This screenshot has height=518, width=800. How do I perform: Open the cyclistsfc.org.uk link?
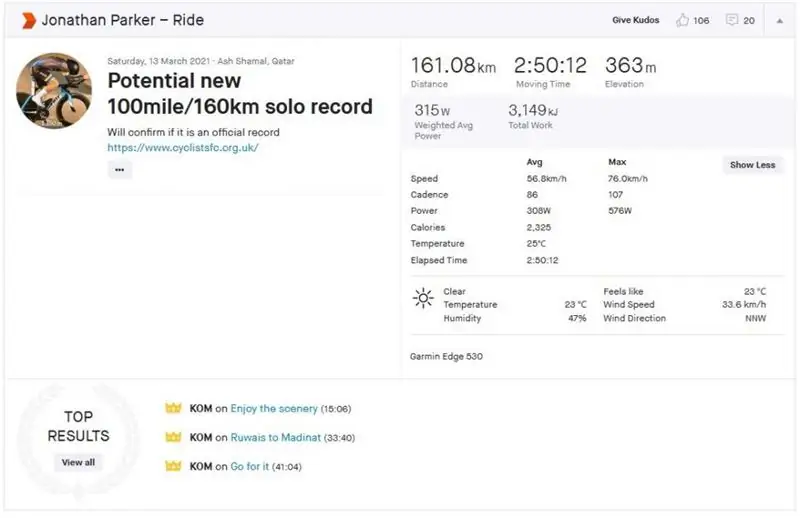pos(183,148)
